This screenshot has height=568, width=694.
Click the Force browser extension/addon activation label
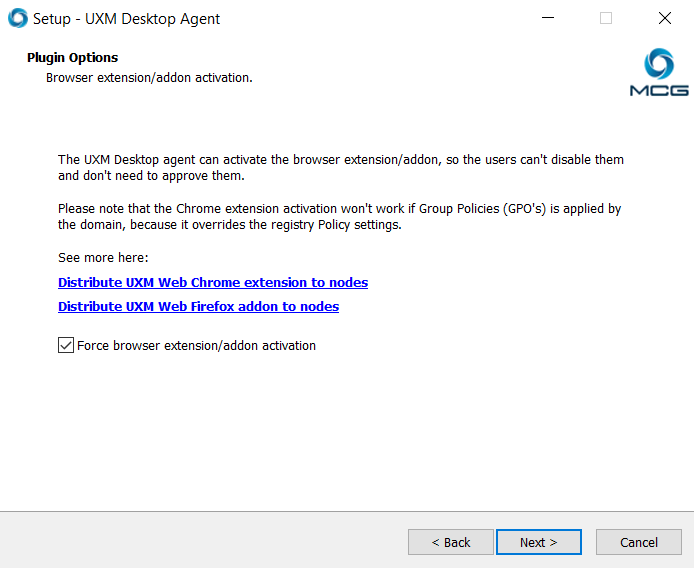click(196, 345)
